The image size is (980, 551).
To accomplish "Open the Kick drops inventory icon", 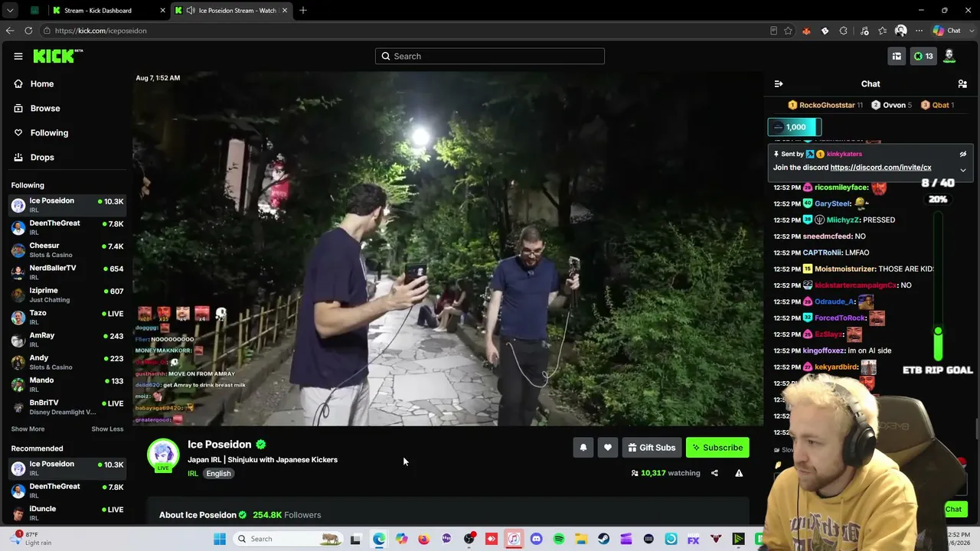I will [x=897, y=56].
